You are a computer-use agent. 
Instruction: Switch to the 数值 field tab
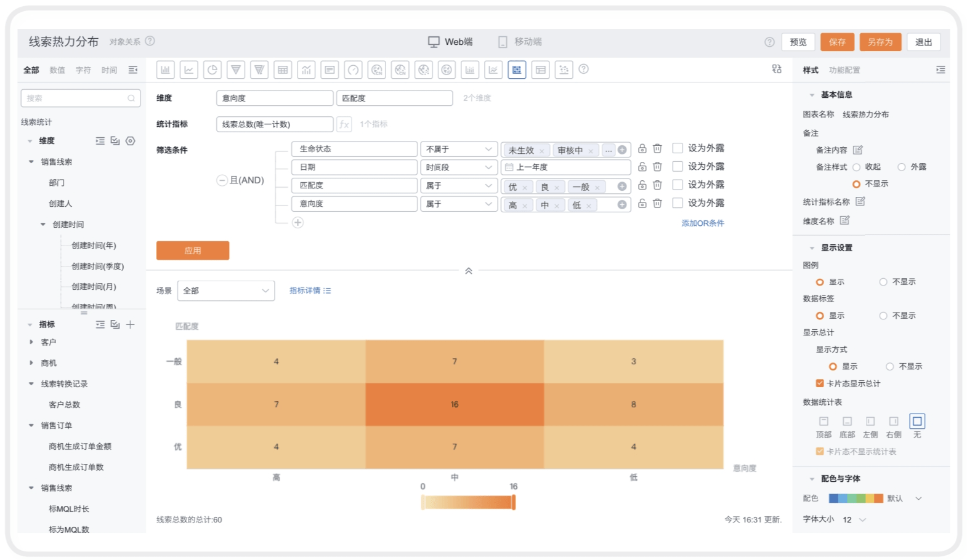(57, 70)
